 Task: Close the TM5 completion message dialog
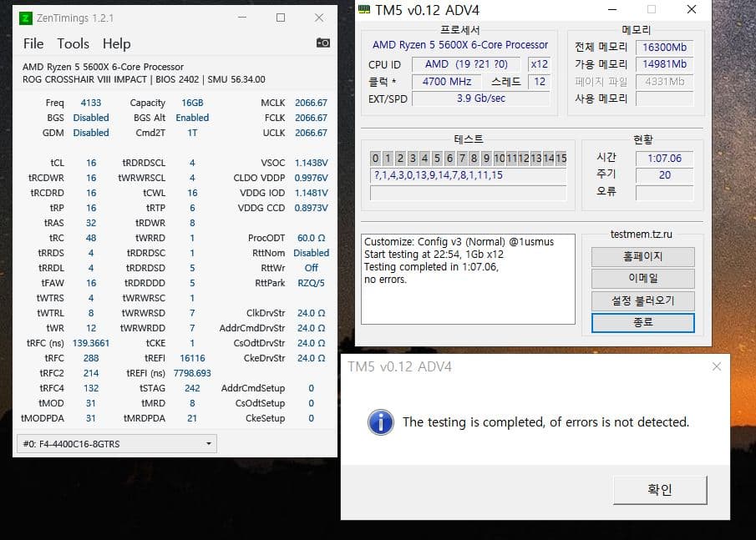coord(717,366)
